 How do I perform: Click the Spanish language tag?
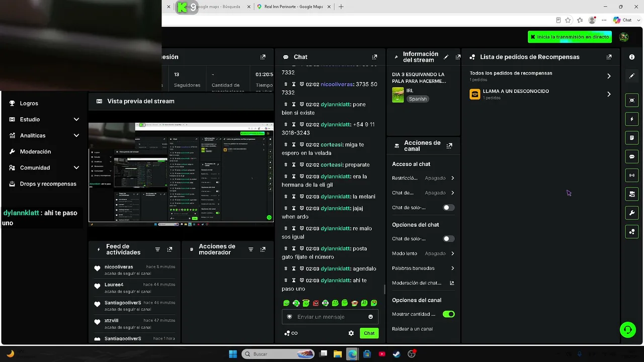click(x=418, y=99)
